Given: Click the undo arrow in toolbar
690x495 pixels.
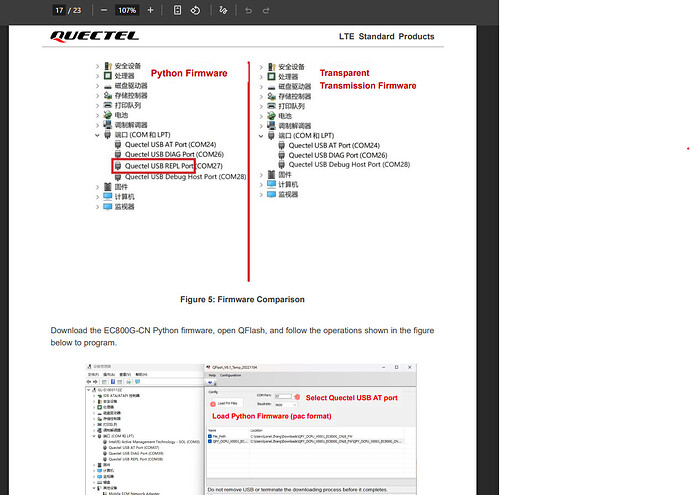Looking at the screenshot, I should [248, 10].
